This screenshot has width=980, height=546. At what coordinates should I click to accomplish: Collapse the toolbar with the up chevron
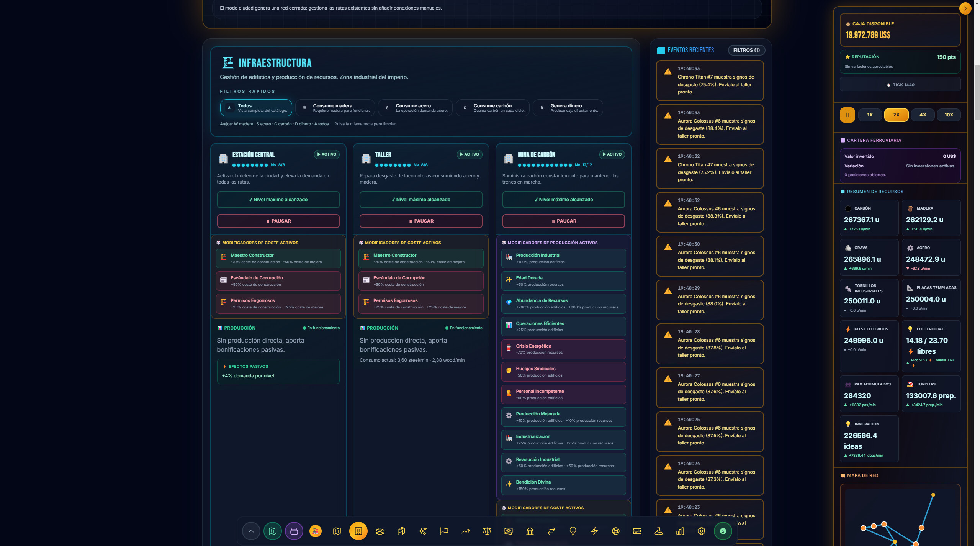(251, 531)
